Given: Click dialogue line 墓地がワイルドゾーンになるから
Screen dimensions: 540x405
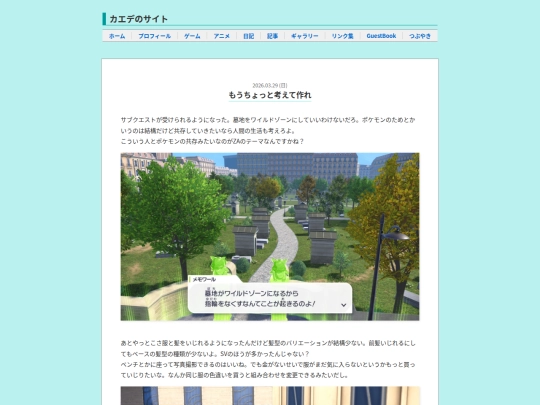Looking at the screenshot, I should click(251, 293).
